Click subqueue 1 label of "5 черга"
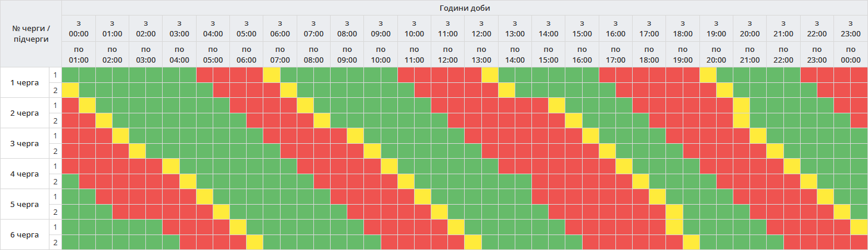This screenshot has height=250, width=868. pyautogui.click(x=55, y=196)
